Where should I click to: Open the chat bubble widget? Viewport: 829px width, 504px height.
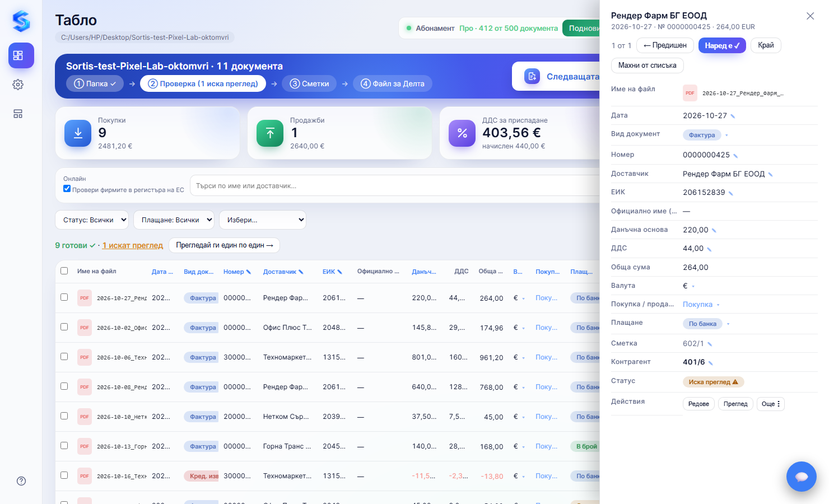pyautogui.click(x=802, y=477)
